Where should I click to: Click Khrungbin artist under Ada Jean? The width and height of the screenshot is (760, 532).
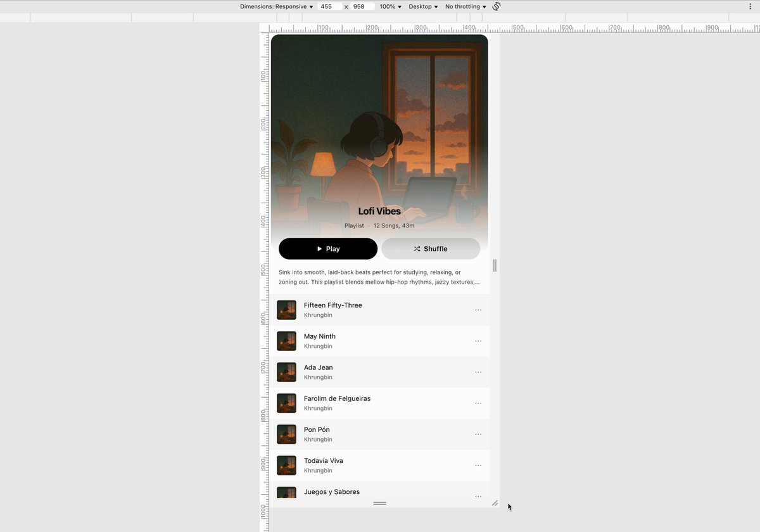click(318, 377)
